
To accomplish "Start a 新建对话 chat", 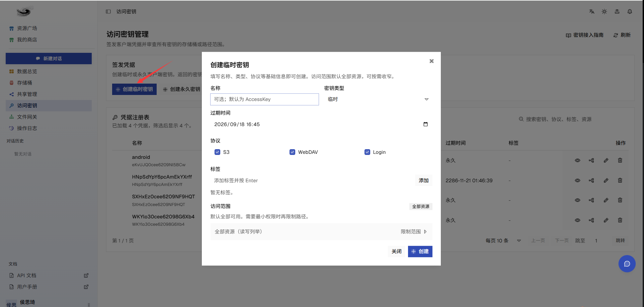I will [x=49, y=59].
